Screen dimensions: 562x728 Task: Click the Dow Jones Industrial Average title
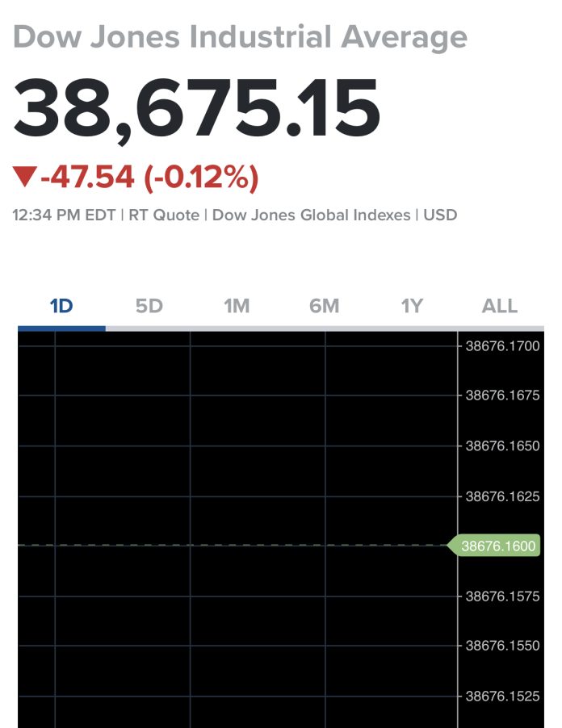click(241, 37)
